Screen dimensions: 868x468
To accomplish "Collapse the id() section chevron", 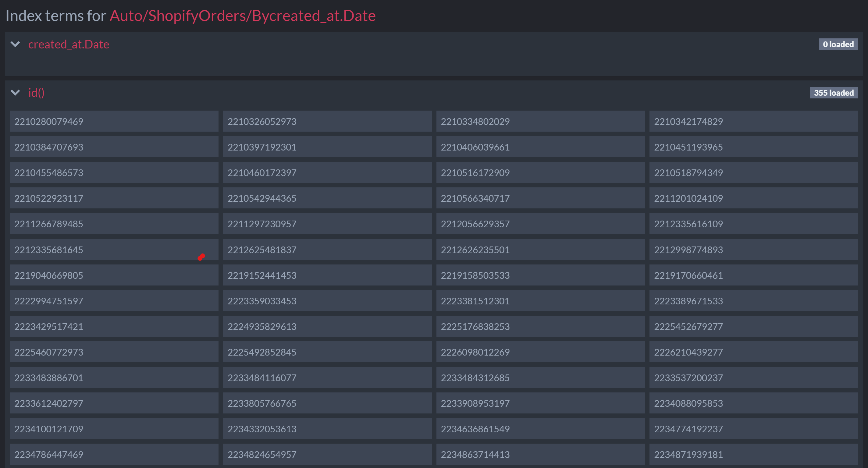I will coord(16,93).
